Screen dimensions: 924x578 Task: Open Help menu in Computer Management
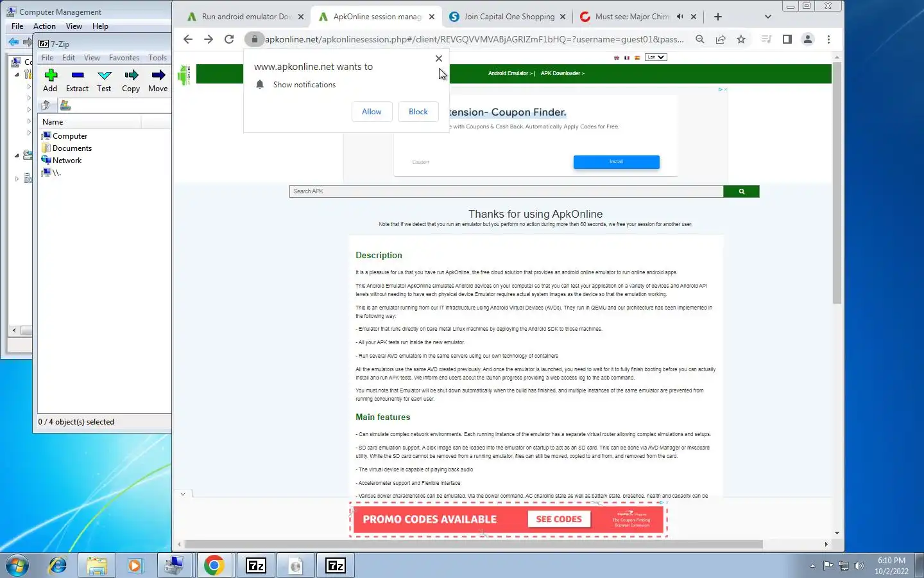click(x=100, y=26)
